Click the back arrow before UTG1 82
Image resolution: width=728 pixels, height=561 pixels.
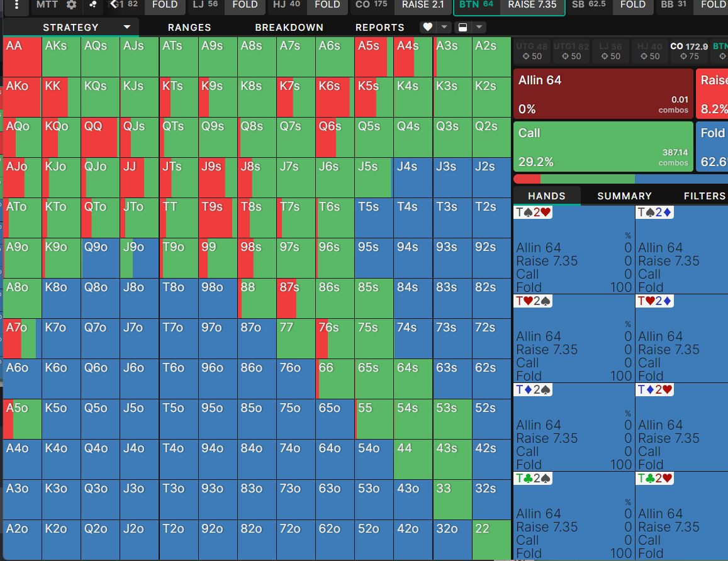(x=114, y=5)
